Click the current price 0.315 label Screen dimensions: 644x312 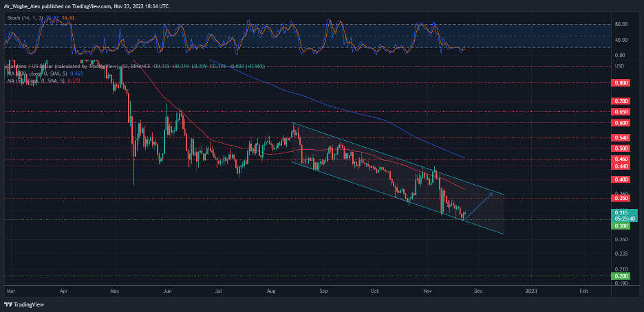pos(621,213)
